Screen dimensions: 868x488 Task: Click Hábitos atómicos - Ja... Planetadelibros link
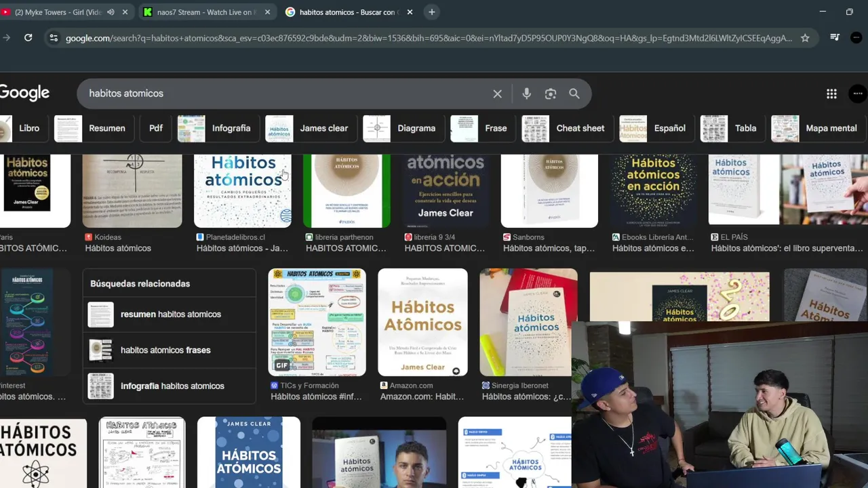tap(242, 248)
